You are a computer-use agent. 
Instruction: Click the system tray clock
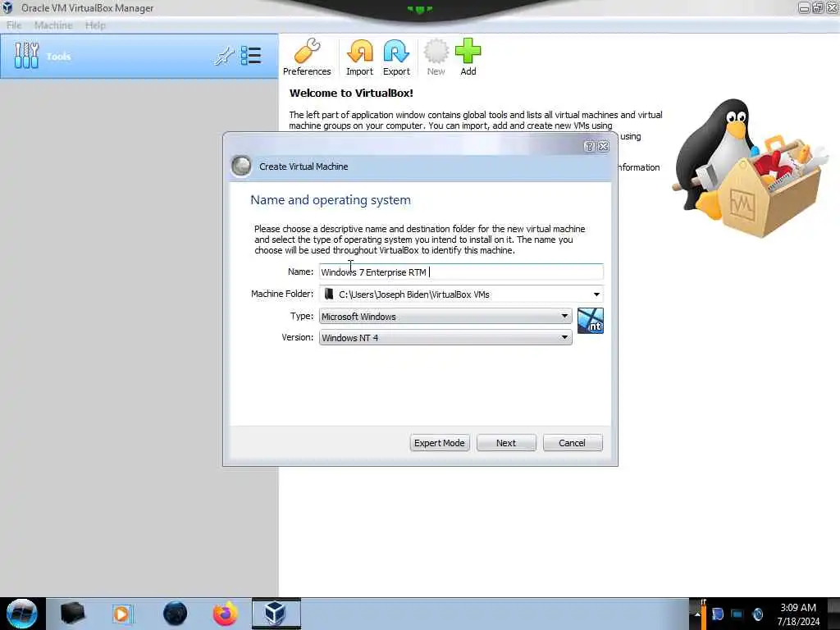pos(798,614)
